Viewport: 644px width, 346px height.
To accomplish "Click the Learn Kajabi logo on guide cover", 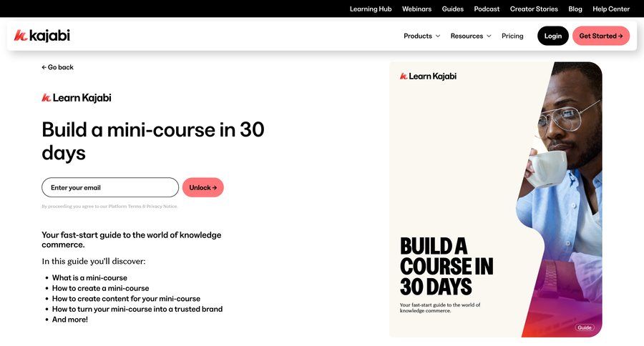I will 428,76.
